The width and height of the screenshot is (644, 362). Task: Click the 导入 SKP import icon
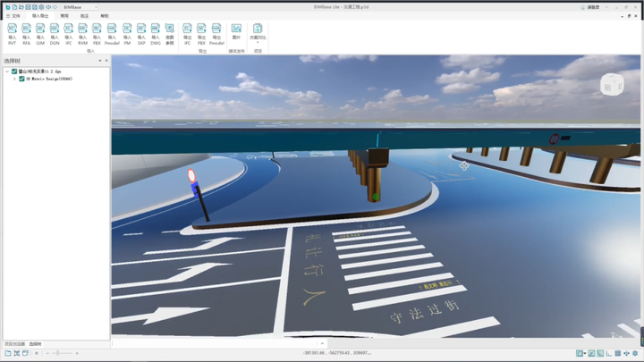click(x=141, y=33)
